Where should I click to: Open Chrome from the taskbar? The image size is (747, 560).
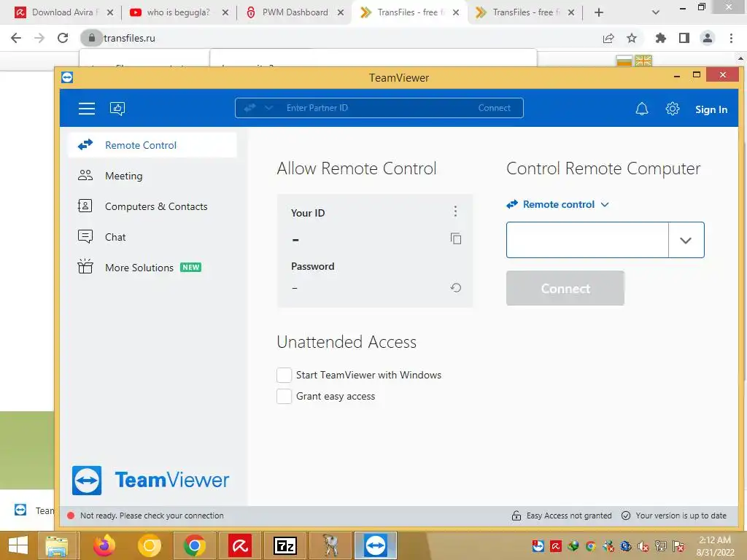point(194,545)
